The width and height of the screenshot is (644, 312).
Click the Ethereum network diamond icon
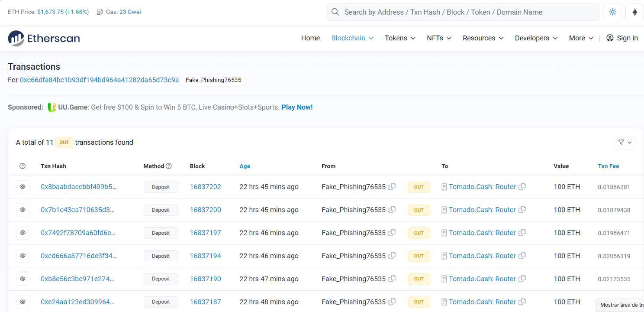[x=634, y=12]
